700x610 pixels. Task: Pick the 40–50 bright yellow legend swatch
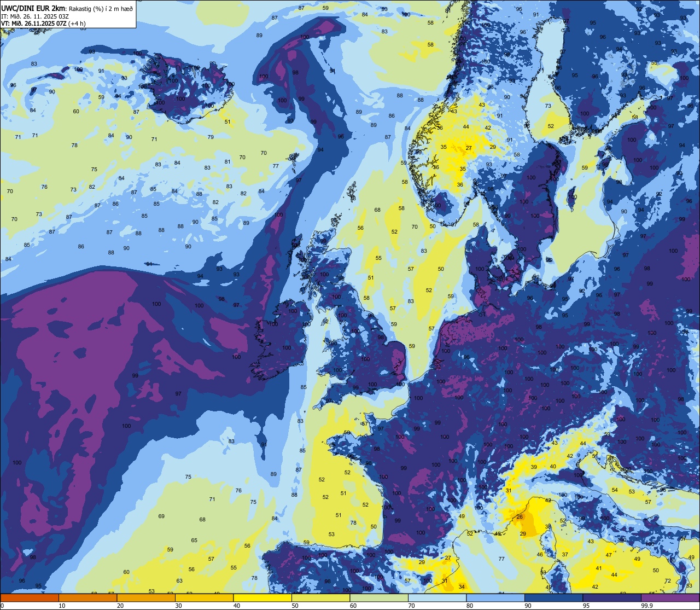click(x=262, y=597)
